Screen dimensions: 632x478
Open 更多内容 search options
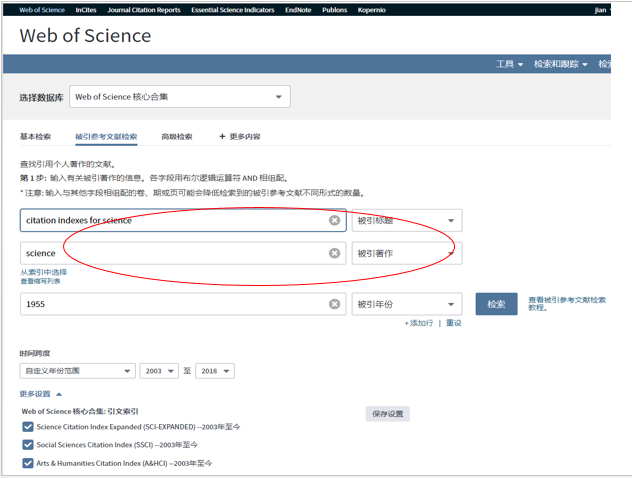[x=240, y=137]
